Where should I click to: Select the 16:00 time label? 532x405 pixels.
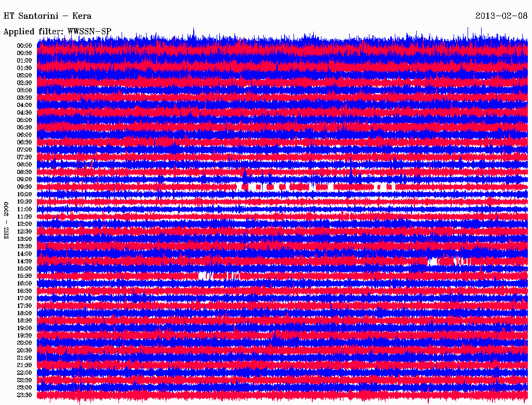[24, 283]
